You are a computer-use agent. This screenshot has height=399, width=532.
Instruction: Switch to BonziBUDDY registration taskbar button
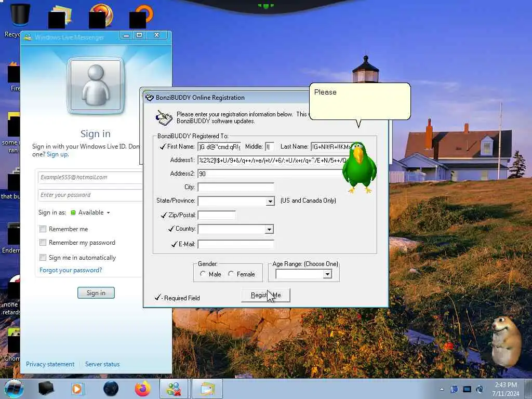coord(207,389)
